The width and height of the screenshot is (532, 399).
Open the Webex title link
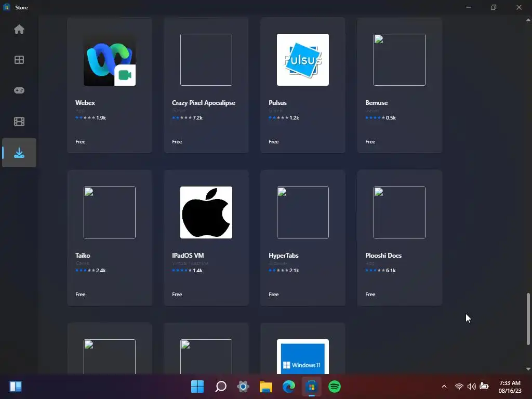[85, 103]
